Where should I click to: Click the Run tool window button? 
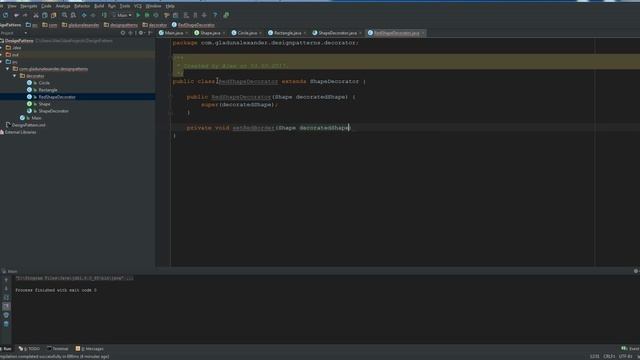click(x=6, y=349)
